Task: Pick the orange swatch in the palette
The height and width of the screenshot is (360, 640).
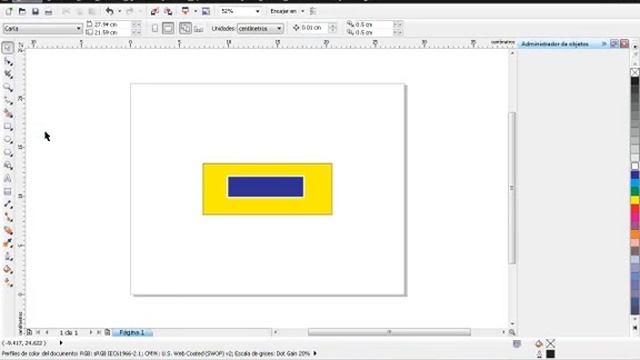Action: click(x=635, y=234)
